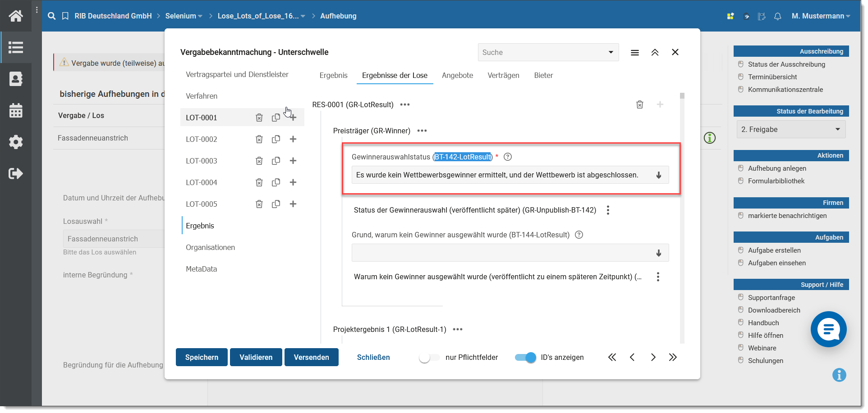The height and width of the screenshot is (413, 868).
Task: Open the settings gear sidebar icon
Action: (16, 142)
